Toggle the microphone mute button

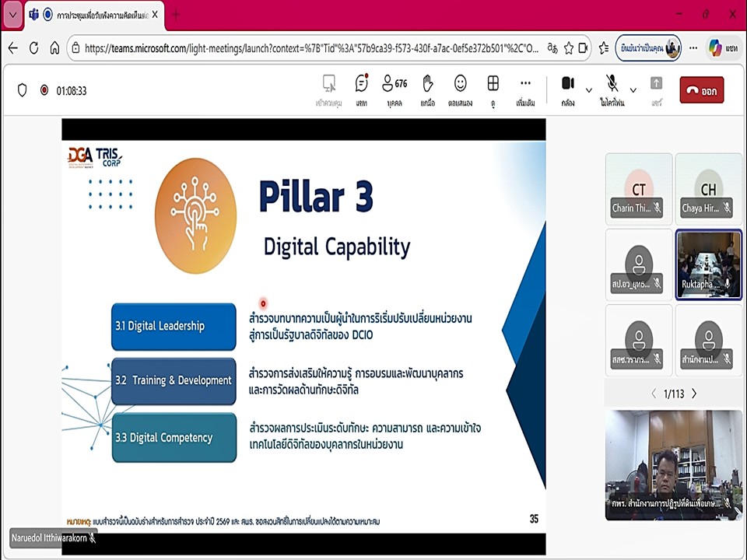(612, 89)
